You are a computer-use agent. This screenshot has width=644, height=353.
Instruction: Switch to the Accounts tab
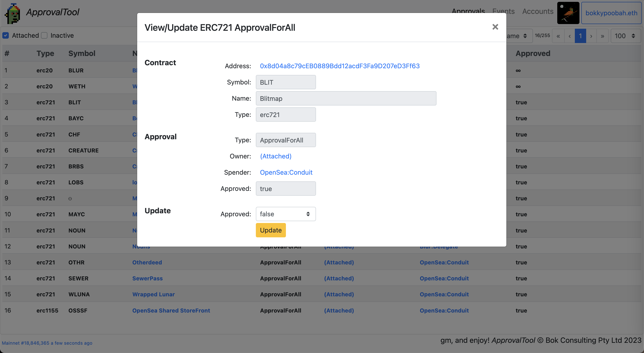tap(538, 11)
